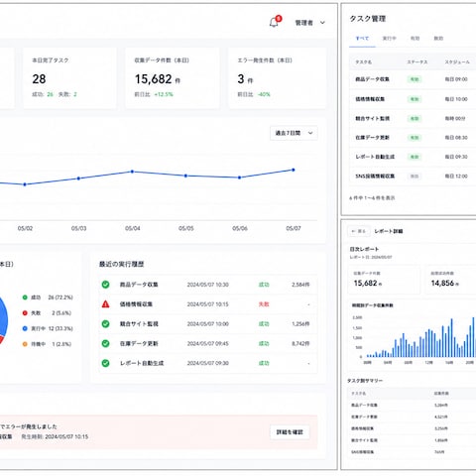
Task: Click the エラー発生件数 card showing 3 件
Action: [x=277, y=78]
